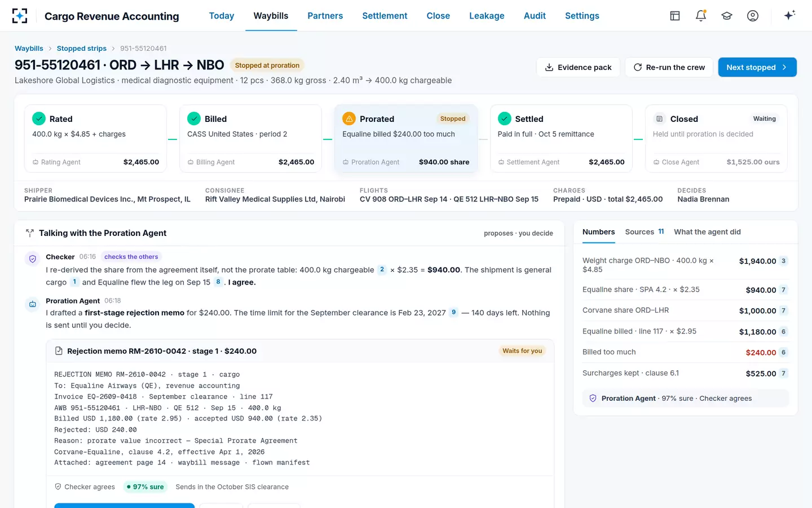Screen dimensions: 812x508
Task: Click the orange warning icon on Prorated
Action: [349, 119]
